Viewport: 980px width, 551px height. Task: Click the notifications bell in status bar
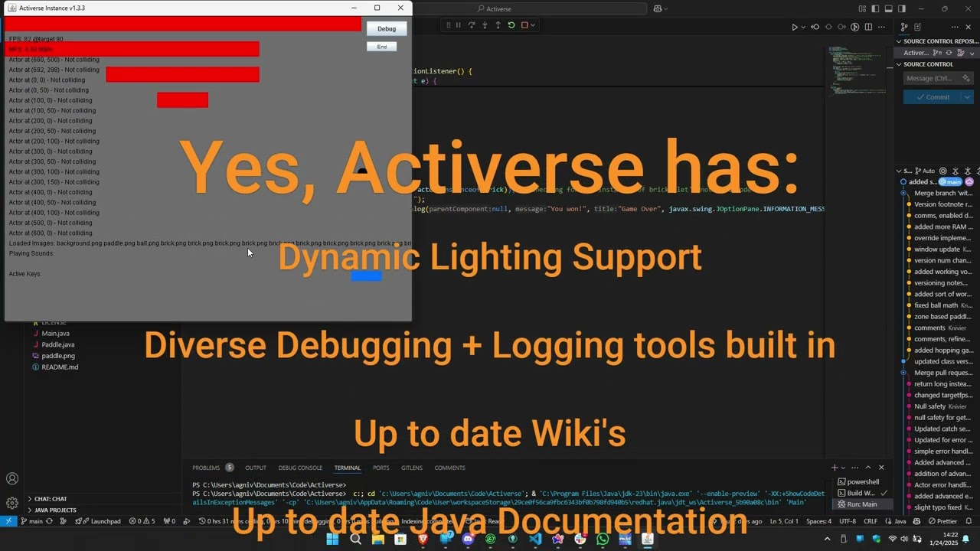969,521
